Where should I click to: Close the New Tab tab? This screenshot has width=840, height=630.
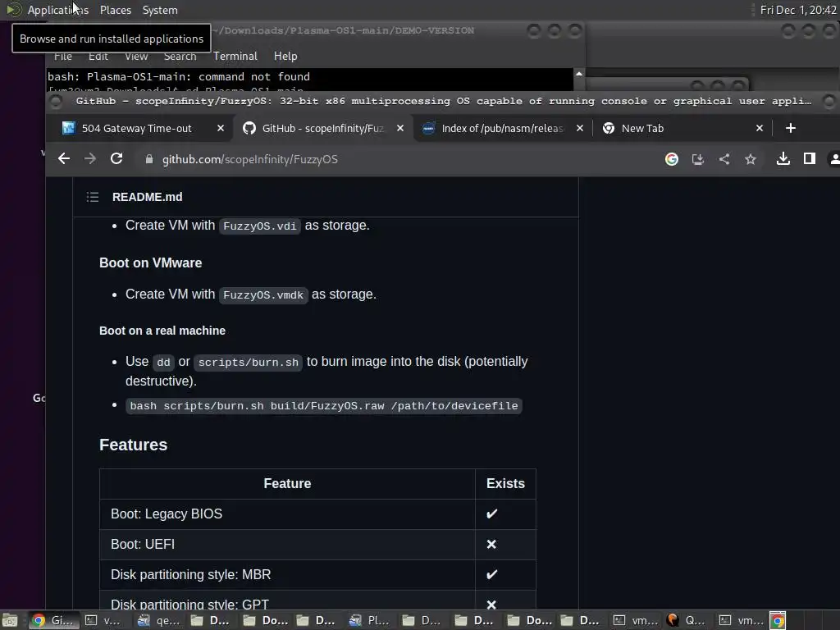(x=759, y=128)
